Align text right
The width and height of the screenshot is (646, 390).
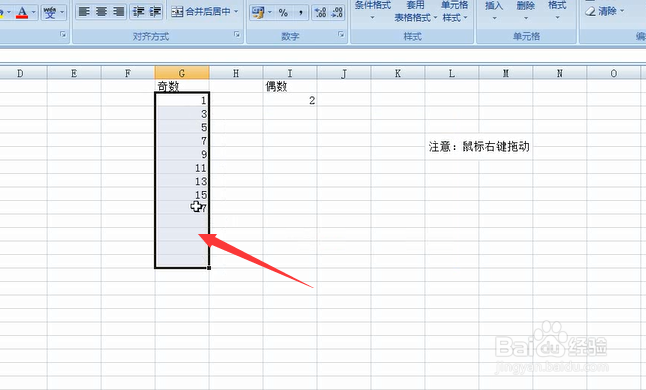coord(119,12)
